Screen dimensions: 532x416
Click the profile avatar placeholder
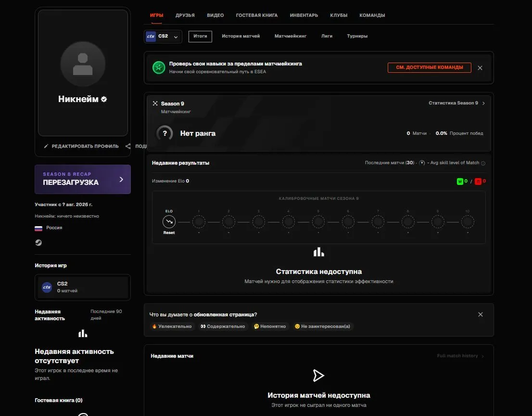83,64
